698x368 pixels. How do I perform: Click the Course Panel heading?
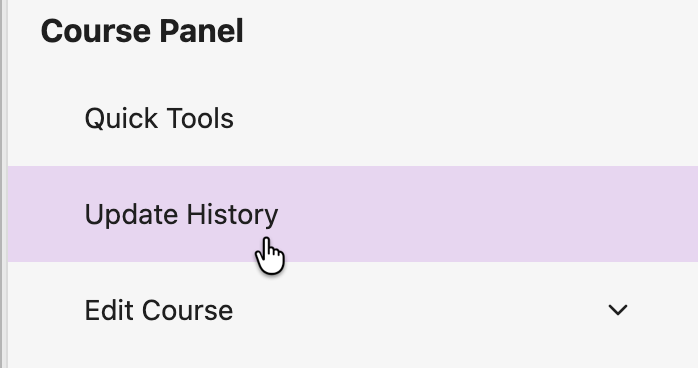(x=142, y=31)
